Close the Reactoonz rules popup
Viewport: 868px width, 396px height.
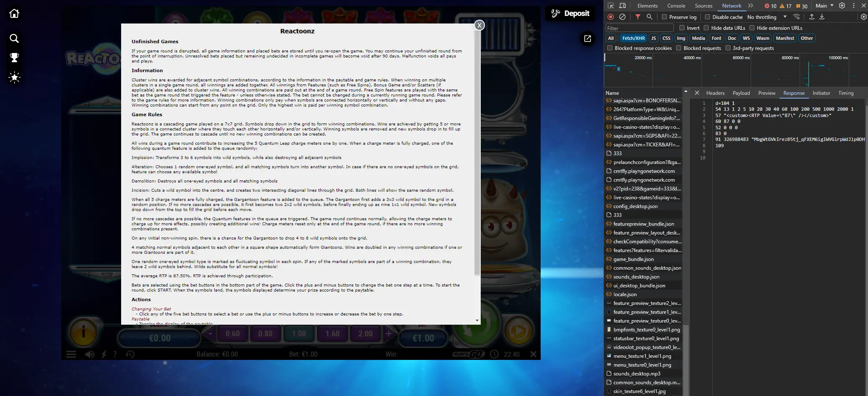(x=479, y=25)
